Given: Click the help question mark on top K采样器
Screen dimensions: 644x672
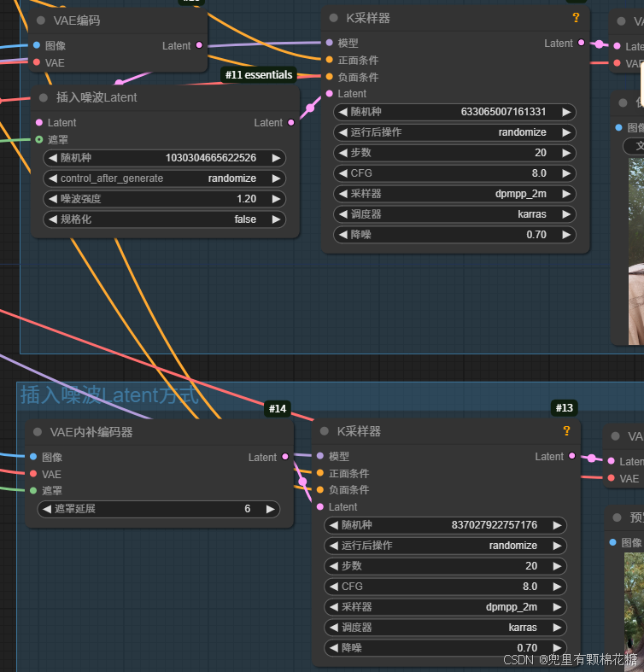Looking at the screenshot, I should (x=576, y=18).
